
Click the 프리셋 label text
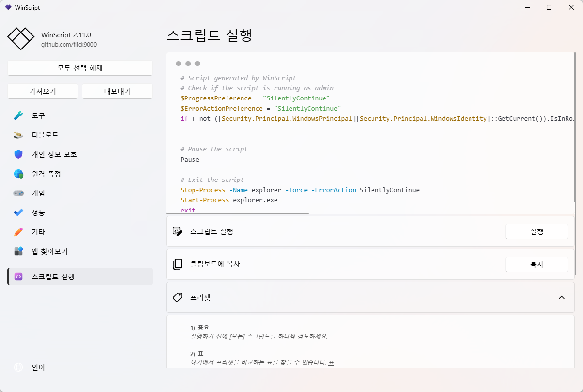(200, 297)
